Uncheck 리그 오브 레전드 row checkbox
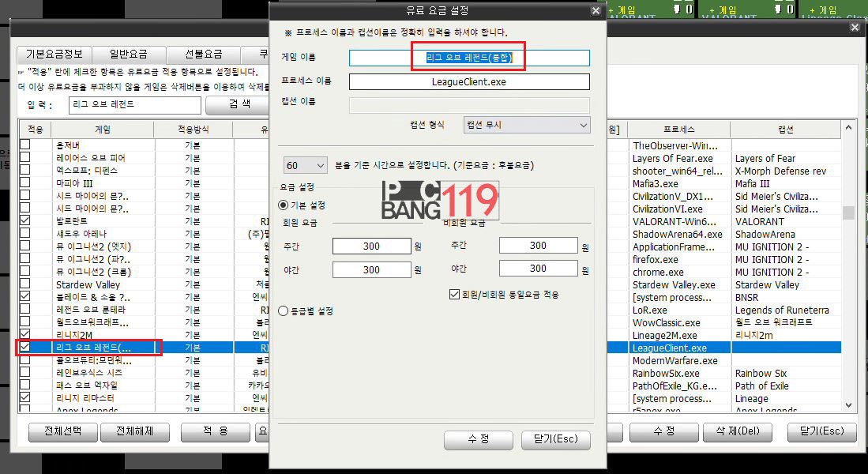The width and height of the screenshot is (868, 474). (x=25, y=348)
